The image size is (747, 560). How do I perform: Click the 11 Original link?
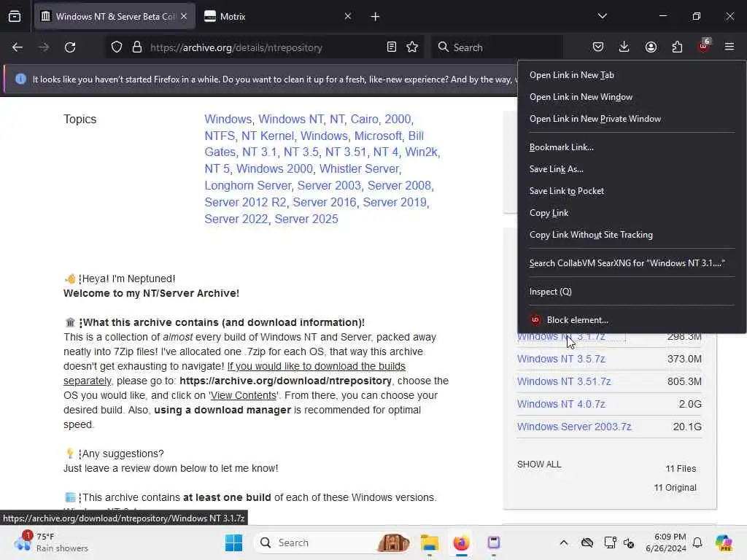point(675,488)
